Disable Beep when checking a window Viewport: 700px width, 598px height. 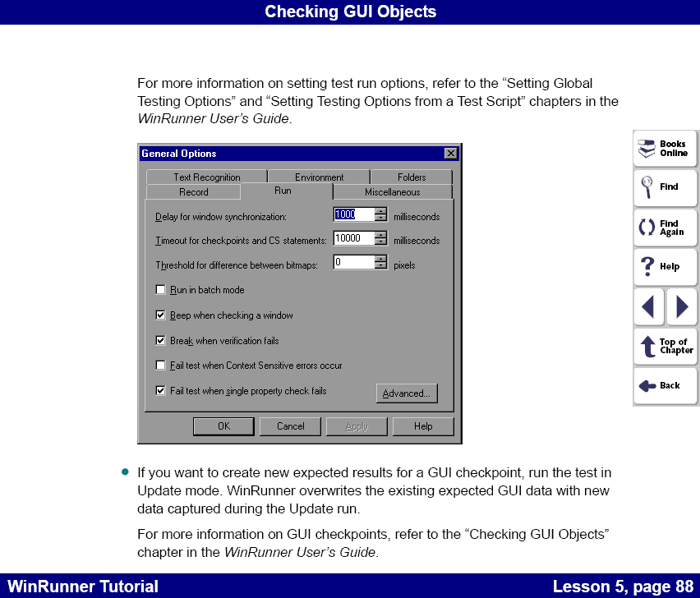tap(161, 315)
